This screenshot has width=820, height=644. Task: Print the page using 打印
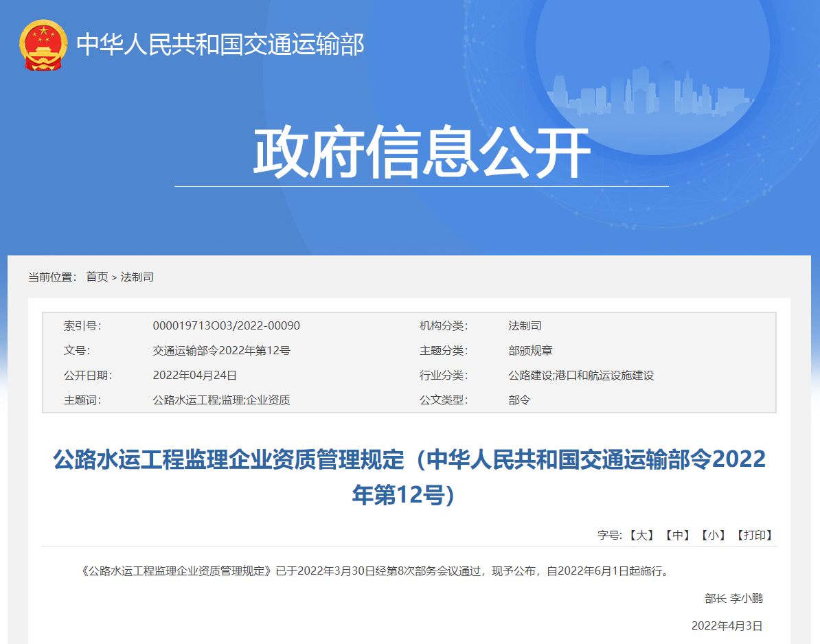tap(755, 535)
